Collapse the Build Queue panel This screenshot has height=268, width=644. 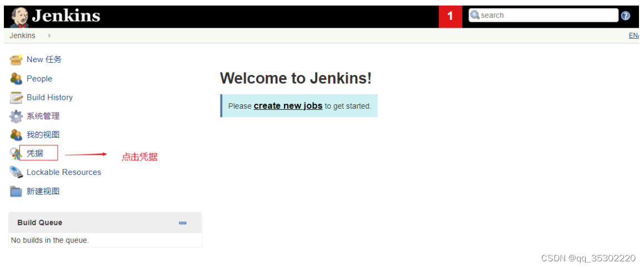click(x=183, y=223)
